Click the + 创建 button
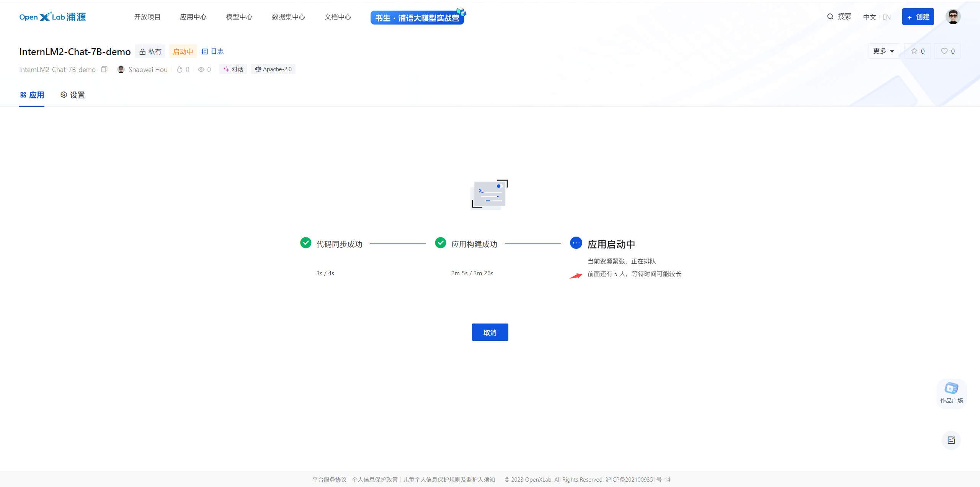This screenshot has width=980, height=487. tap(918, 17)
